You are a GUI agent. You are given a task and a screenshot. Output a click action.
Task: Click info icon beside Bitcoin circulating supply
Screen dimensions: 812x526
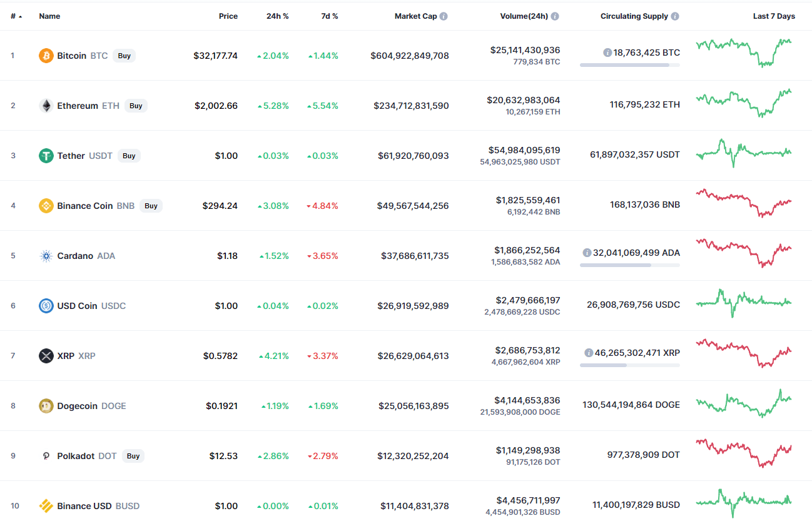pyautogui.click(x=607, y=53)
